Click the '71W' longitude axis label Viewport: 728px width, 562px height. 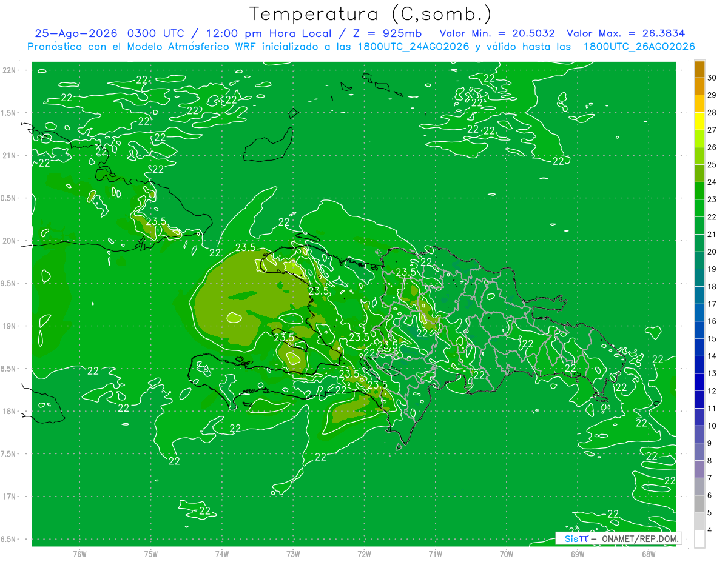[x=435, y=554]
